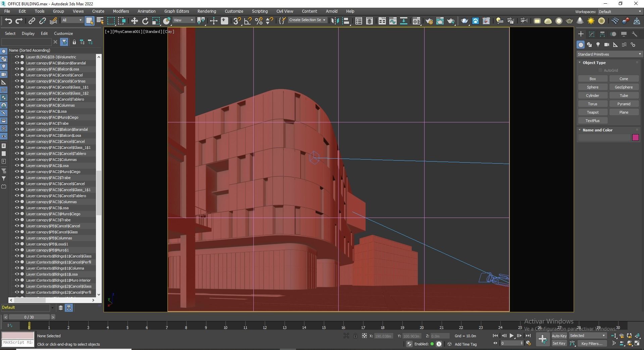The image size is (644, 350).
Task: Switch to the Utilities wrench panel icon
Action: click(635, 34)
